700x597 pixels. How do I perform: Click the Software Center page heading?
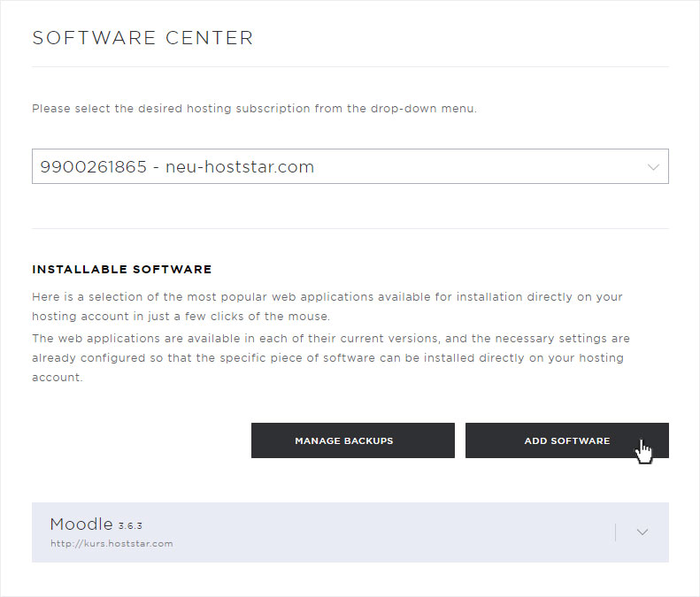[142, 38]
